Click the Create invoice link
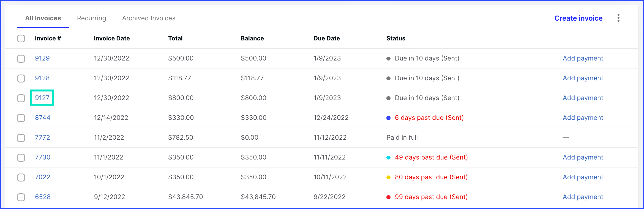The height and width of the screenshot is (209, 644). tap(578, 18)
